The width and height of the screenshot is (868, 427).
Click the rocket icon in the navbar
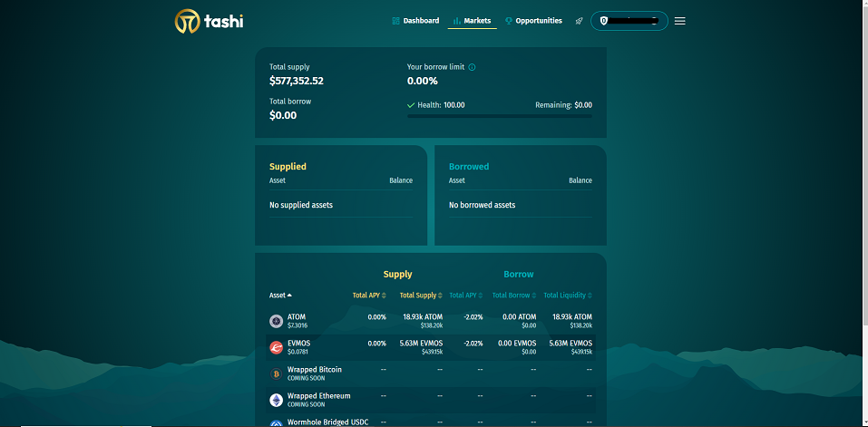click(x=579, y=21)
